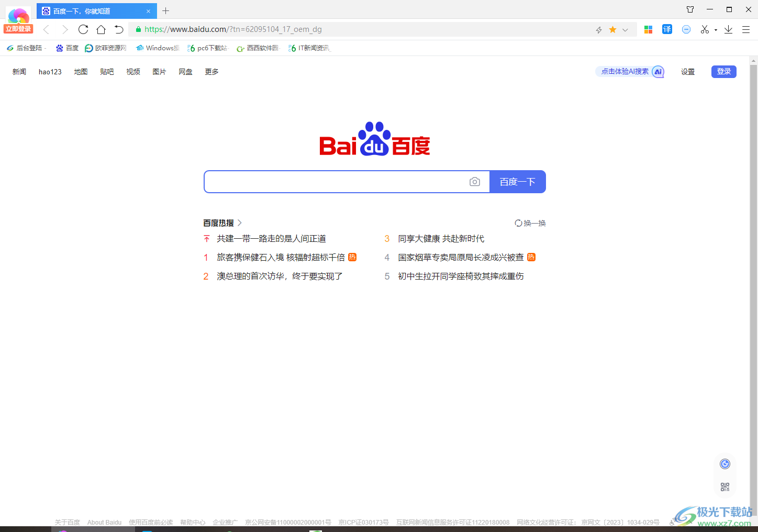
Task: Click 帮助中心 footer link
Action: (193, 523)
